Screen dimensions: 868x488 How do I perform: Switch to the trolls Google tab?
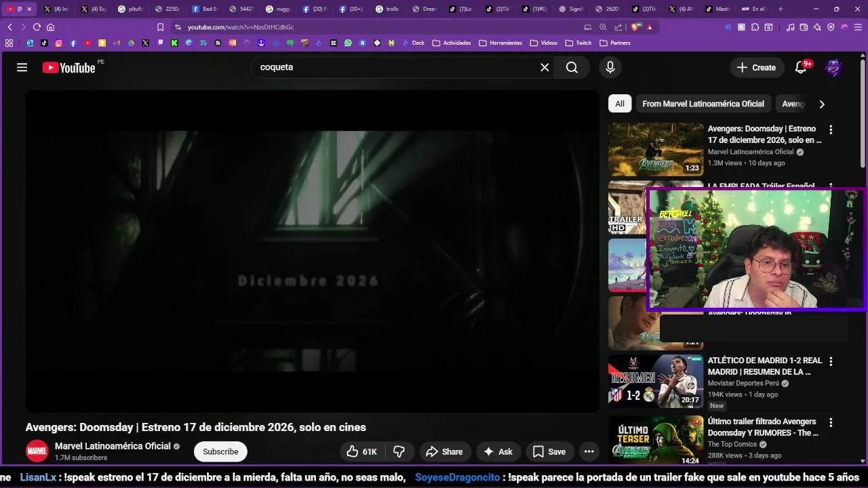387,9
